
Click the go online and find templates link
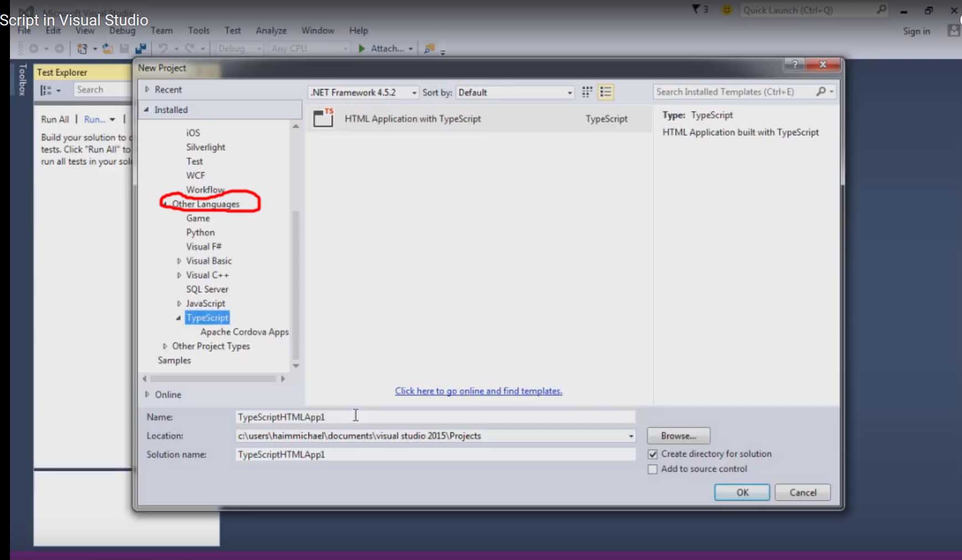pos(479,391)
